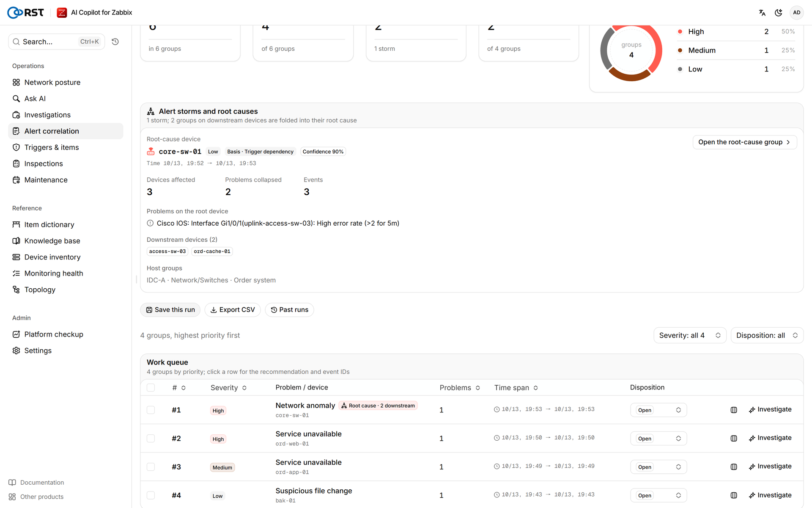Open the Severity: all 4 filter dropdown

(690, 335)
